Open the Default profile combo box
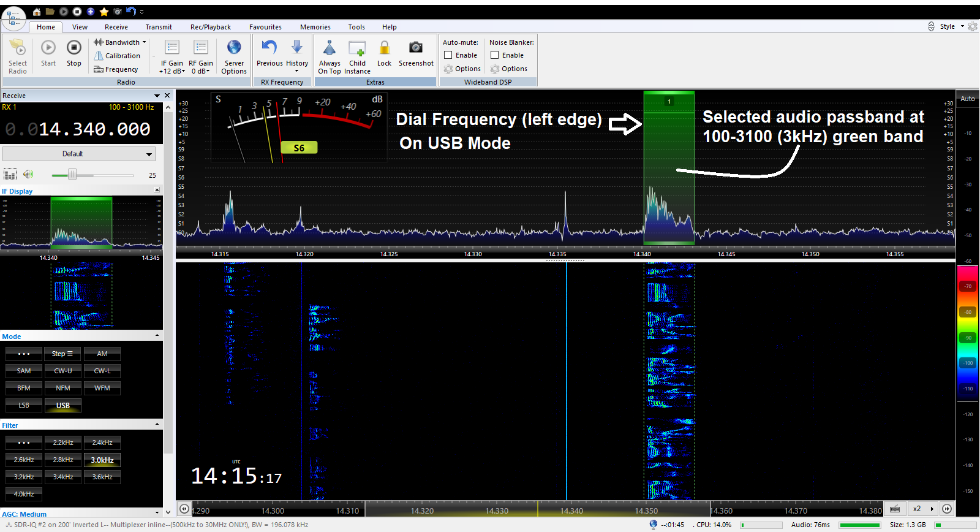Image resolution: width=980 pixels, height=532 pixels. pyautogui.click(x=78, y=154)
